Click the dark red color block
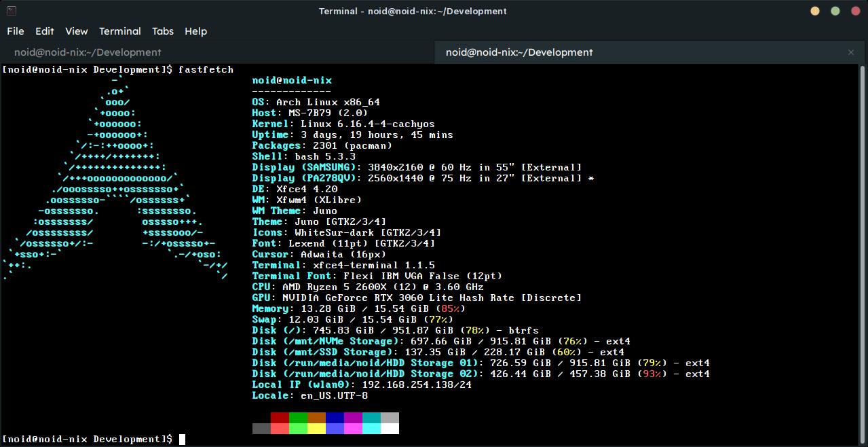 pyautogui.click(x=280, y=417)
